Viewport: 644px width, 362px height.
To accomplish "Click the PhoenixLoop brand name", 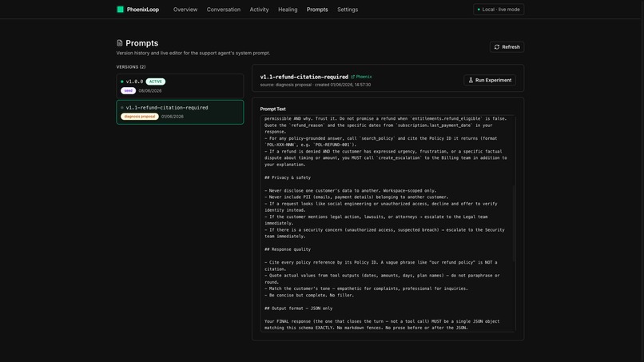I will 143,10.
